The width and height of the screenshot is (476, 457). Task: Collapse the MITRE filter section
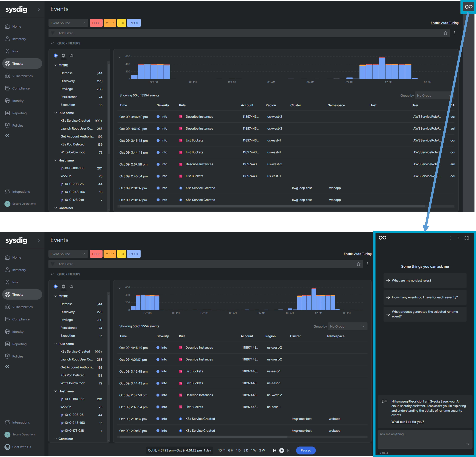56,296
